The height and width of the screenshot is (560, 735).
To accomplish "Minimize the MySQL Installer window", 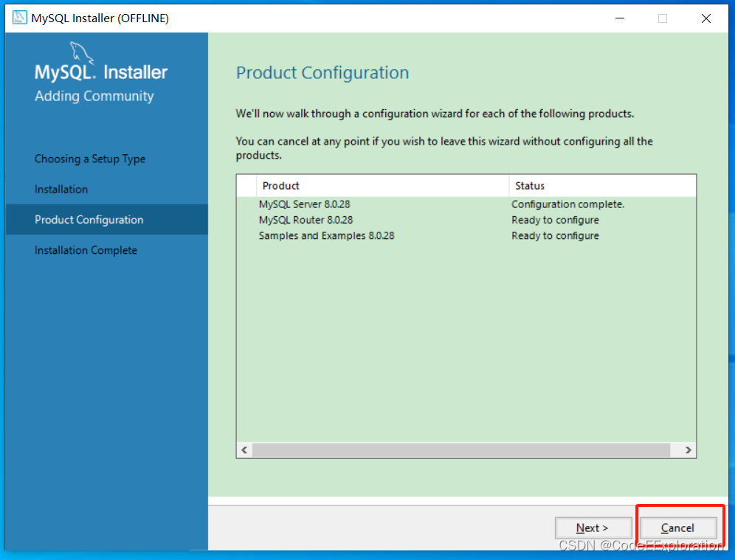I will pyautogui.click(x=620, y=18).
